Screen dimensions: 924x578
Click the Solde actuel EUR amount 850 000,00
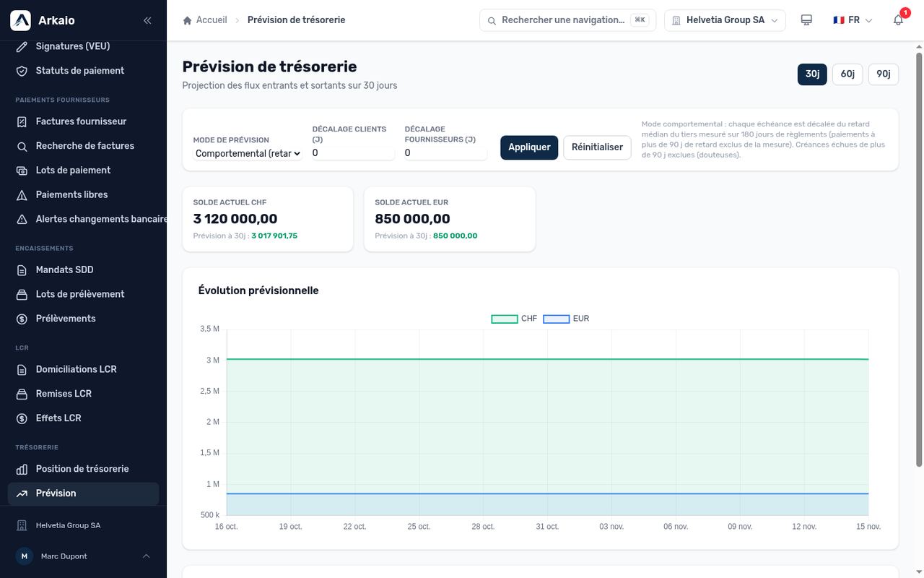(413, 219)
